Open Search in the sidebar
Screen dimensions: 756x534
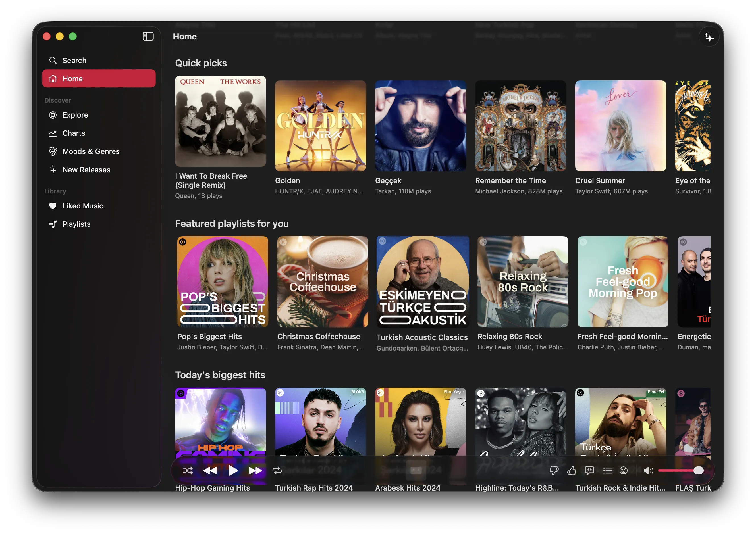(x=74, y=60)
